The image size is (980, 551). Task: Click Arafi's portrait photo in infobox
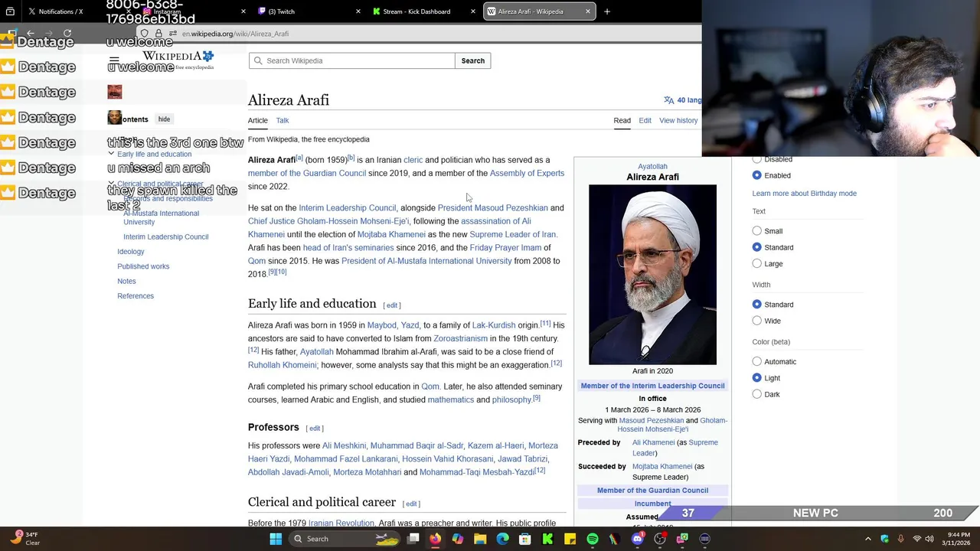[652, 275]
